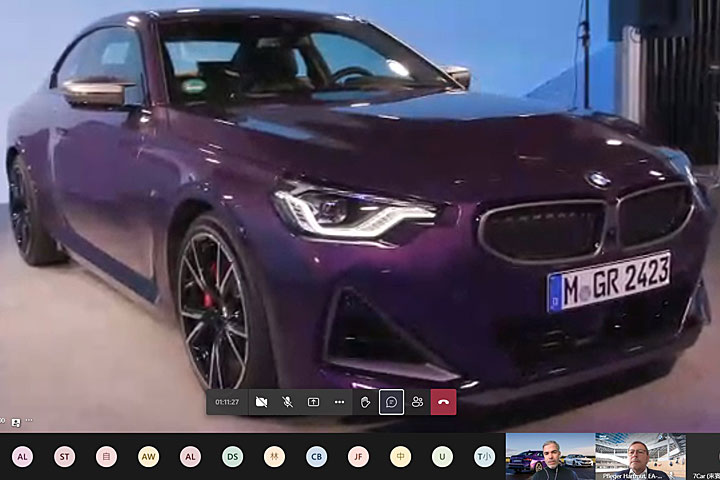Select the ST participant avatar
Screen dimensions: 720x480
[64, 457]
